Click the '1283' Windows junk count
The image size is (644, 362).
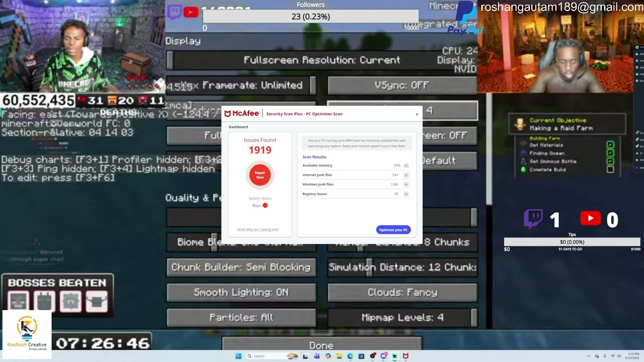pyautogui.click(x=394, y=185)
